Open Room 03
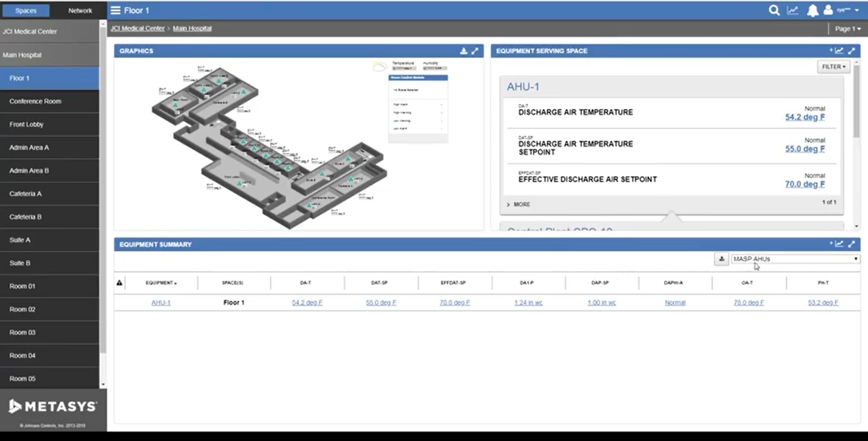 coord(50,332)
